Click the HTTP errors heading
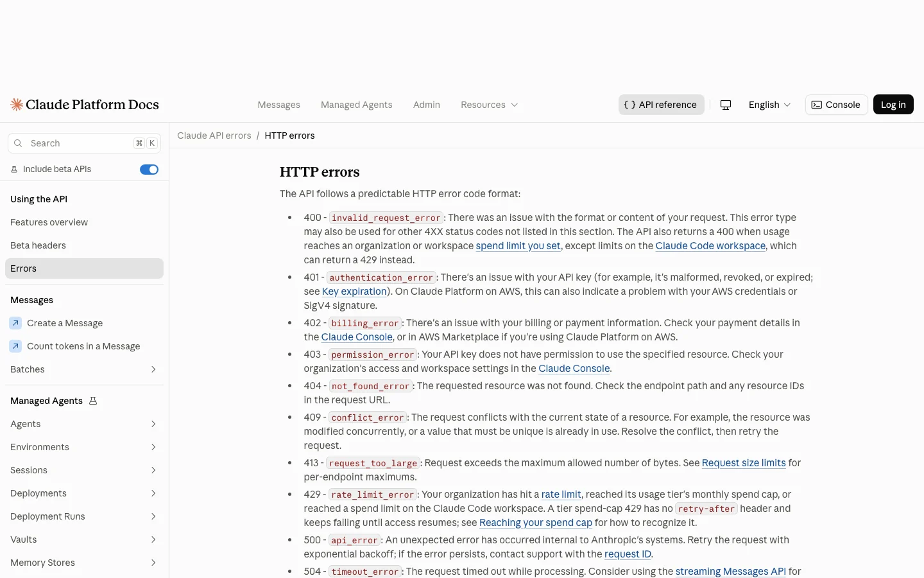Screen dimensions: 924x578 320,172
